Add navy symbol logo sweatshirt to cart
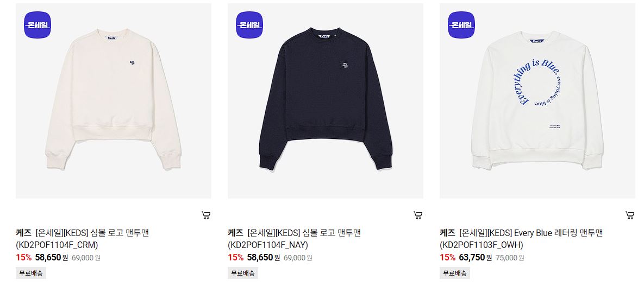 (418, 215)
